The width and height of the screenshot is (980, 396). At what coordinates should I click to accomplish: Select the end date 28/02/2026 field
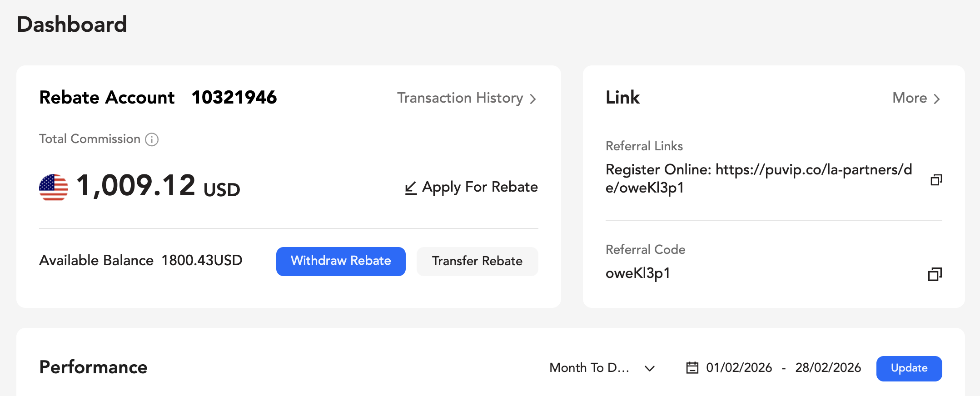[828, 368]
